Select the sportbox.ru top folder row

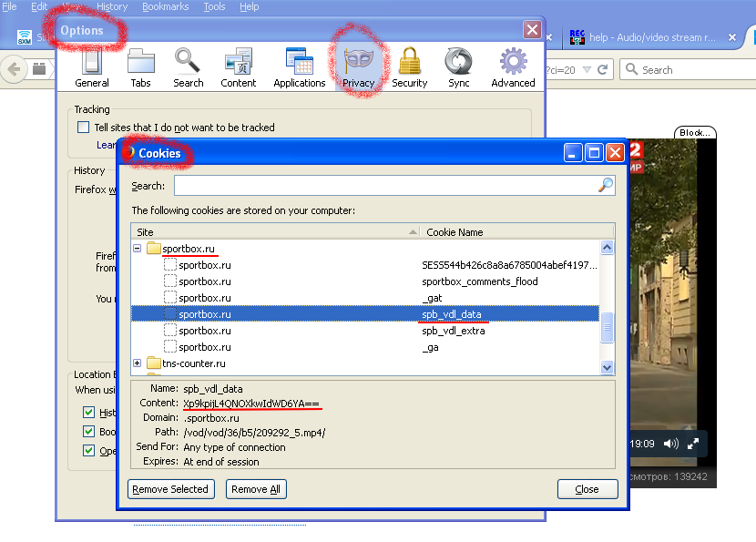click(365, 249)
